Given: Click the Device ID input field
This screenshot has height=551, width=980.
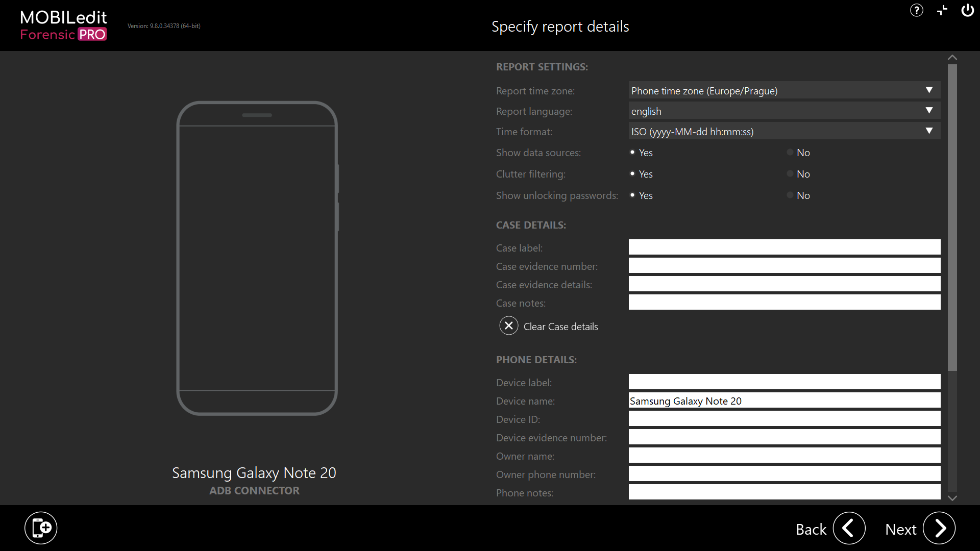Looking at the screenshot, I should click(x=785, y=418).
